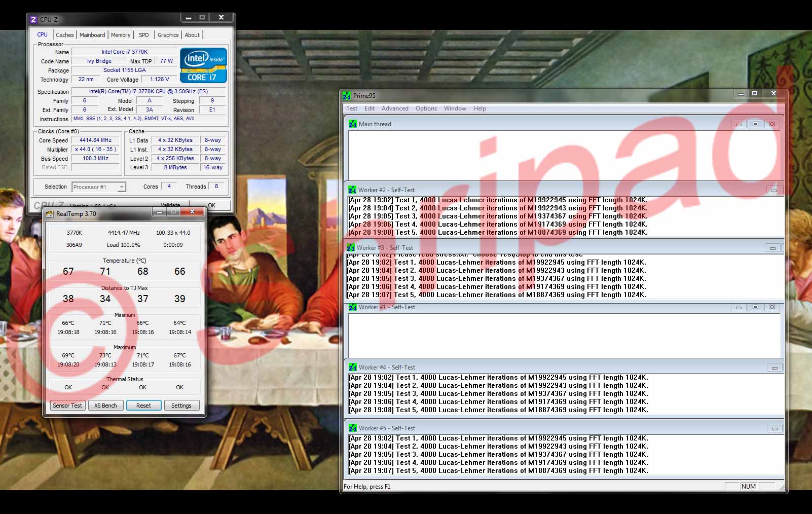The height and width of the screenshot is (514, 812).
Task: Minimize the Worker #5 child window
Action: coord(774,429)
